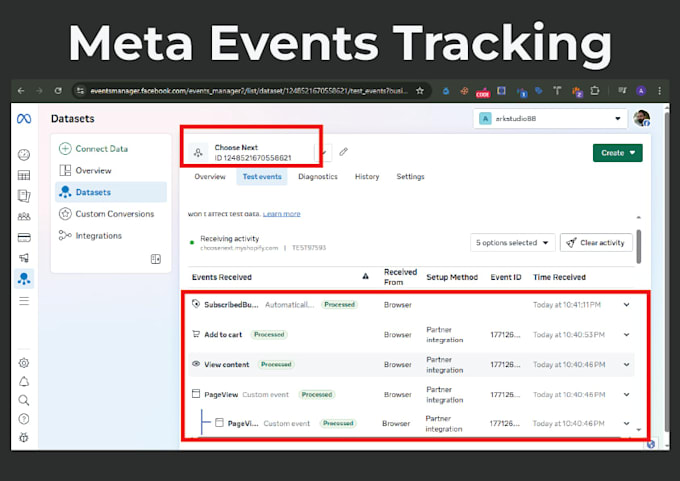Select the Test events tab

click(x=262, y=177)
